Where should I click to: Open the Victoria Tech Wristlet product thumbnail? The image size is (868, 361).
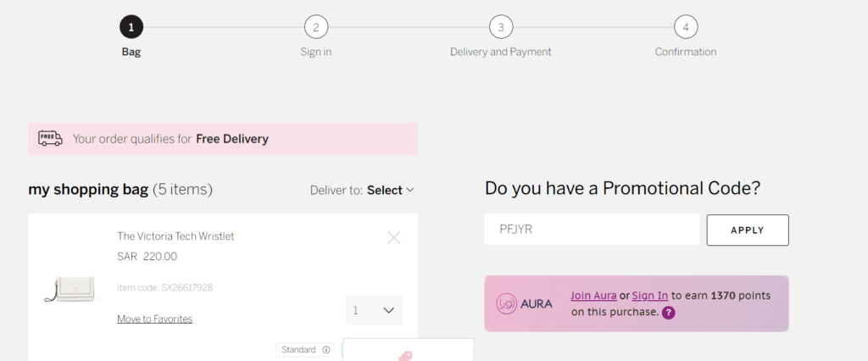[x=70, y=289]
